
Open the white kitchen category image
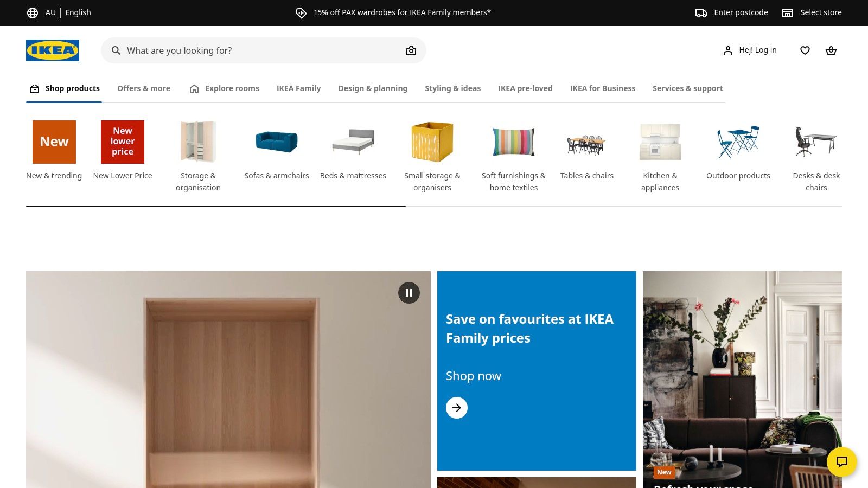[660, 142]
